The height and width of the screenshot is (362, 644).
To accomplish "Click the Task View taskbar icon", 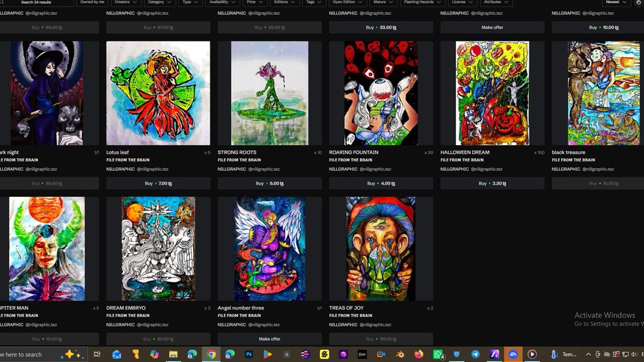I will (97, 354).
